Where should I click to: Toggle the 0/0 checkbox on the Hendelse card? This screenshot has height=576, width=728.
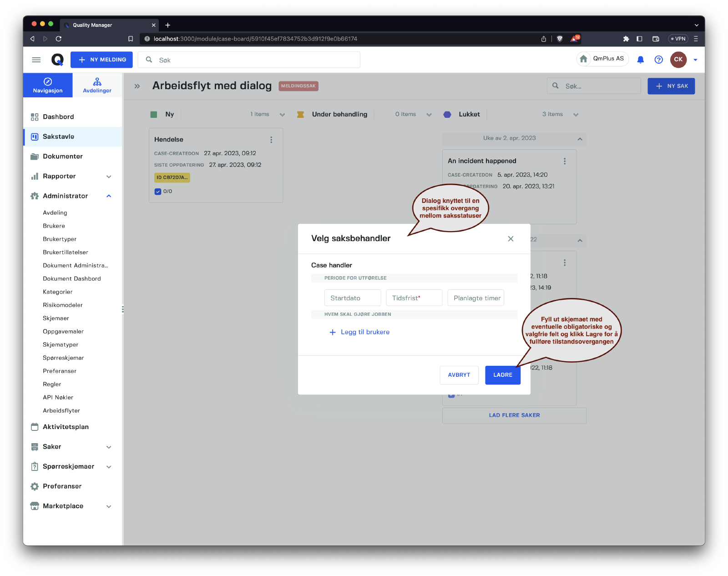[158, 192]
